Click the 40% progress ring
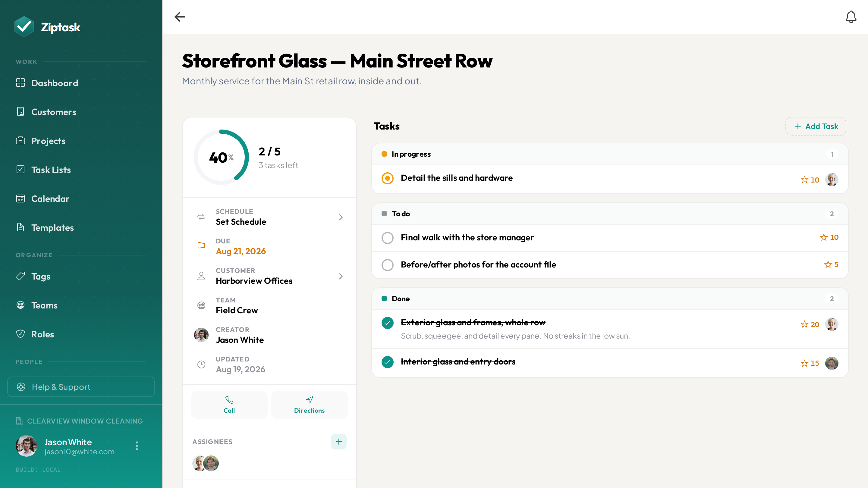This screenshot has width=868, height=488. point(221,157)
